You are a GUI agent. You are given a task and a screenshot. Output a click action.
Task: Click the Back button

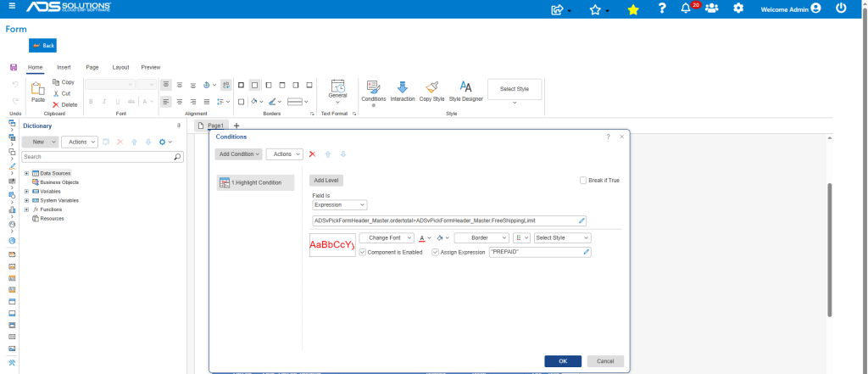tap(42, 46)
